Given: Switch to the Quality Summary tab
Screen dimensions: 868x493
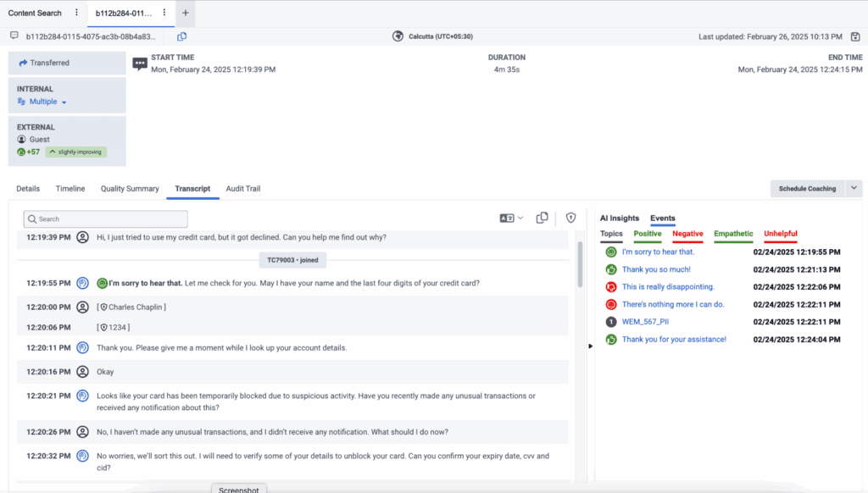Looking at the screenshot, I should 129,188.
